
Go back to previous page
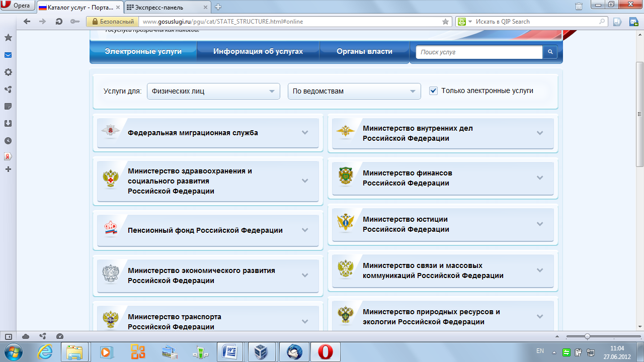point(27,22)
